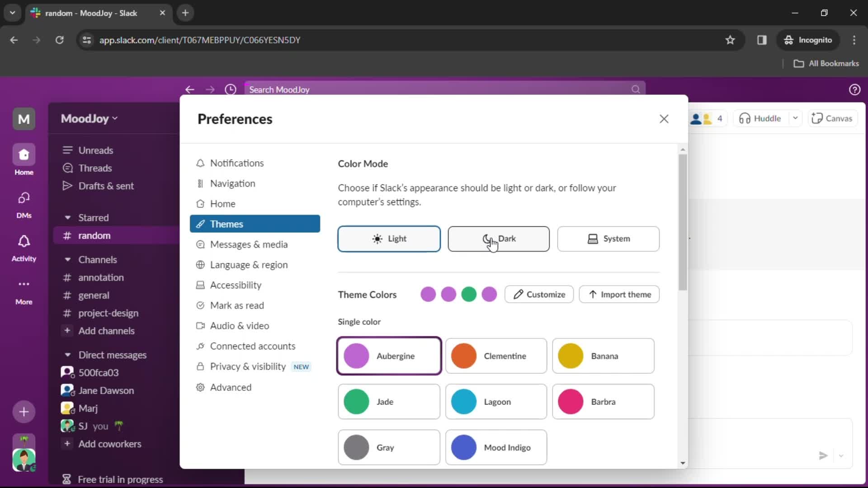The image size is (868, 488).
Task: Open Messages & media settings
Action: click(x=249, y=244)
